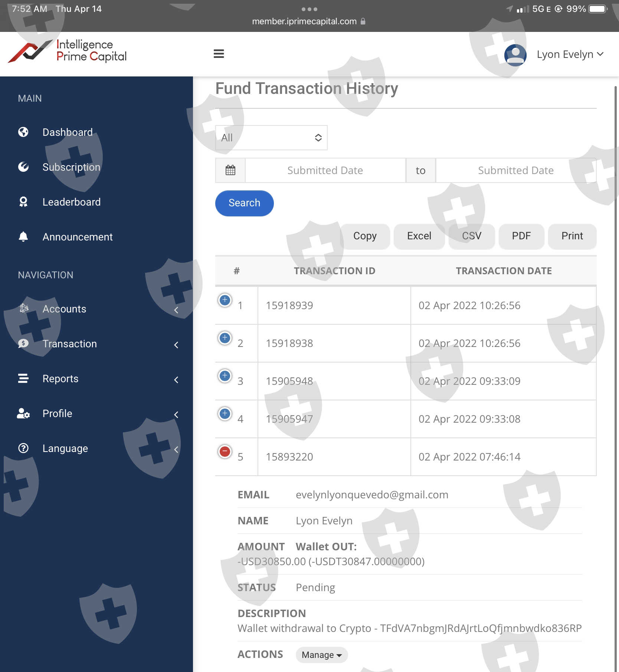The width and height of the screenshot is (619, 672).
Task: Click transaction ID 15893220
Action: click(289, 457)
